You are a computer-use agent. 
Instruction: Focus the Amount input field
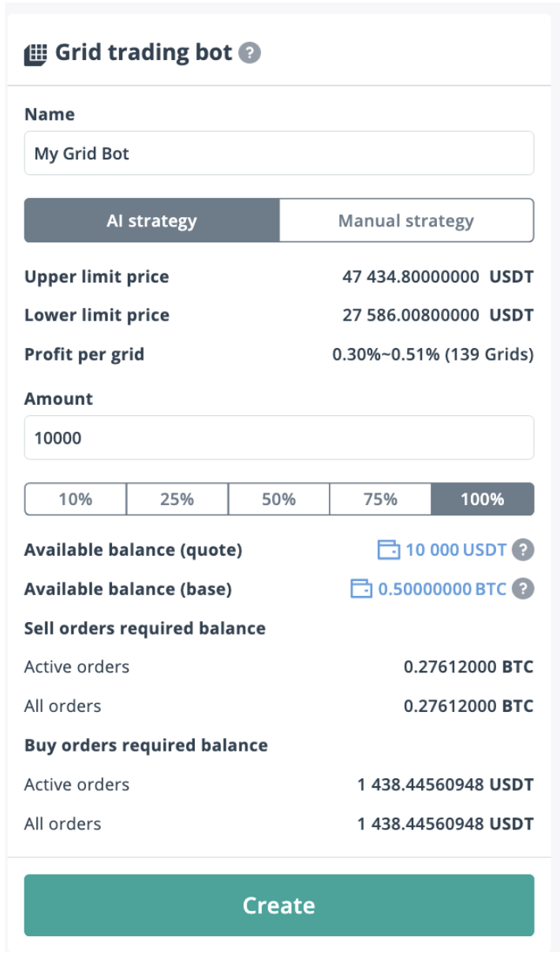point(278,437)
